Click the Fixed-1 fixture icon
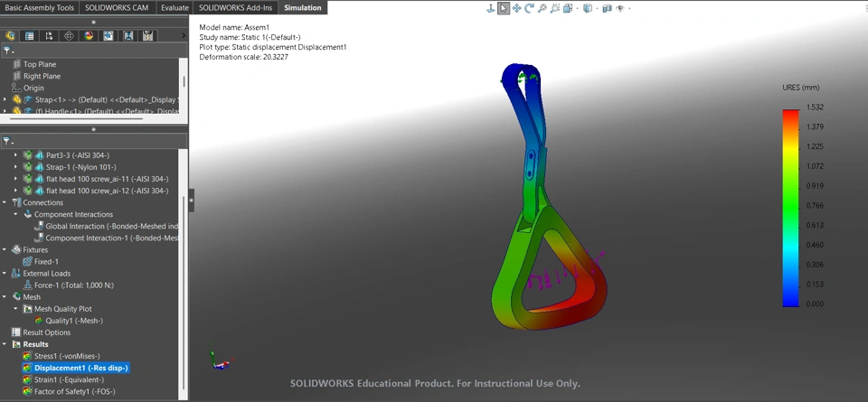 (x=28, y=262)
